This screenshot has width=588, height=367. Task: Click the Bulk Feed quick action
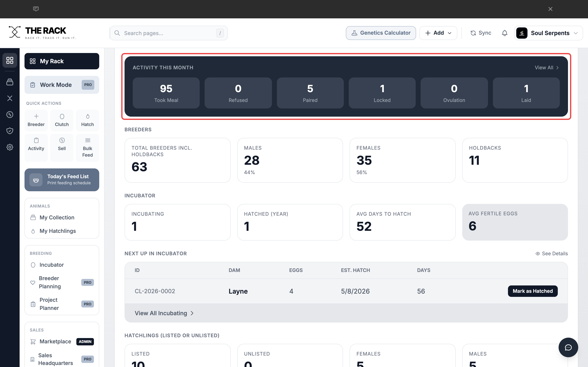(x=87, y=148)
